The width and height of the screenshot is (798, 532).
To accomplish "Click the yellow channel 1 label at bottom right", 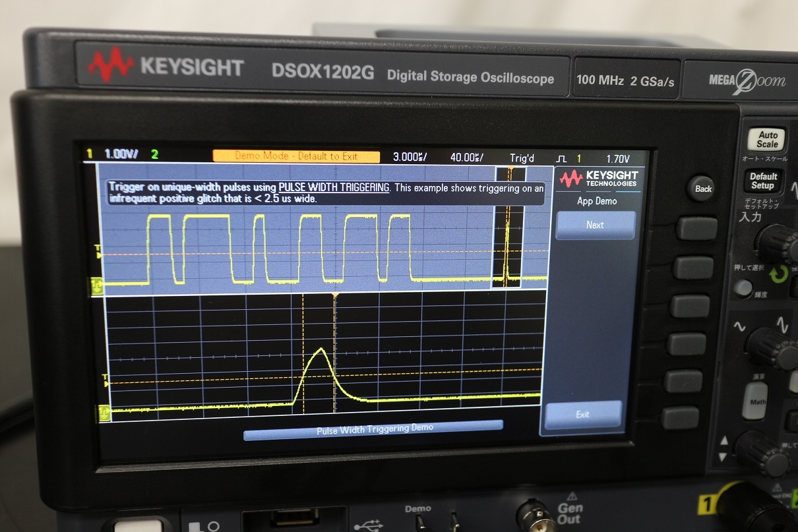I will click(x=707, y=506).
